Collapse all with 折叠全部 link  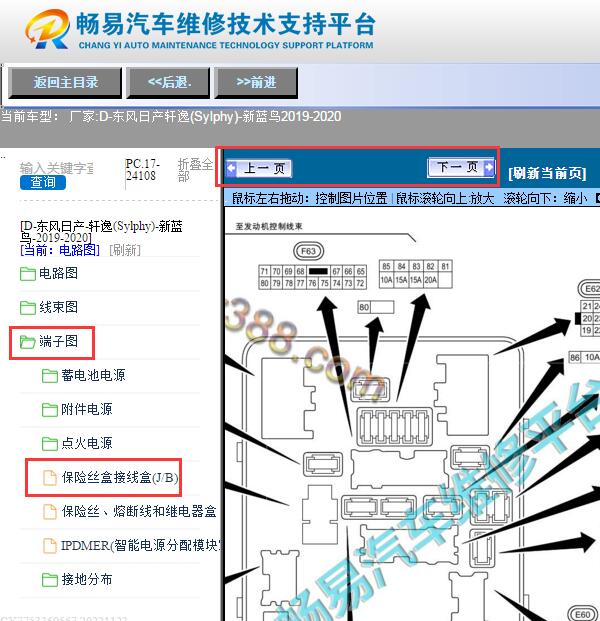tap(195, 170)
